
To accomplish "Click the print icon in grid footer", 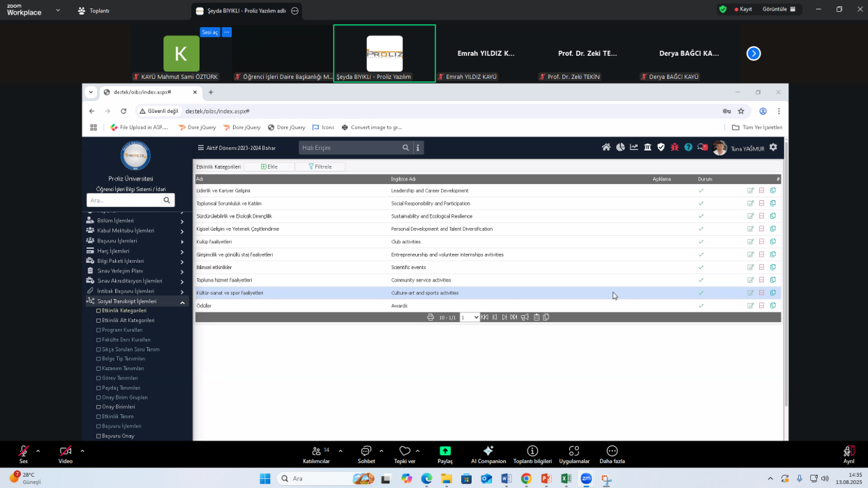I will (431, 317).
